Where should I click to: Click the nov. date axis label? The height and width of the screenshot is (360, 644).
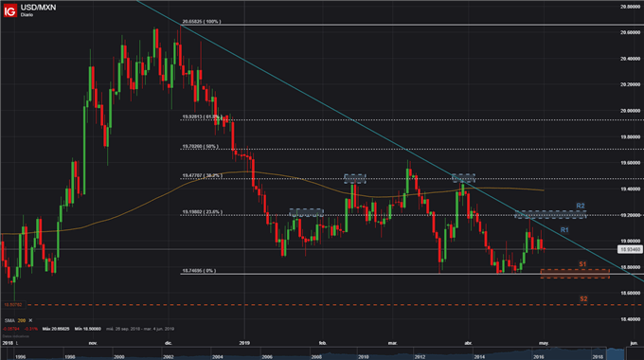click(93, 343)
